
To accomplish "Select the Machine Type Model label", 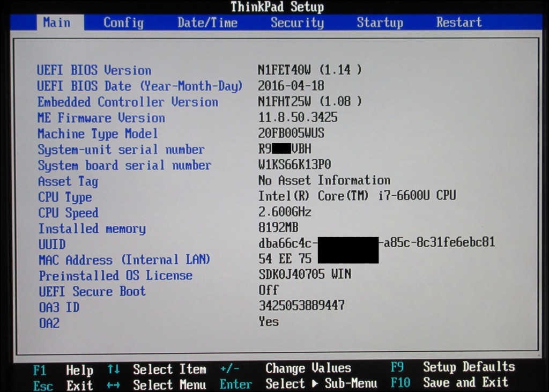I will (x=98, y=134).
